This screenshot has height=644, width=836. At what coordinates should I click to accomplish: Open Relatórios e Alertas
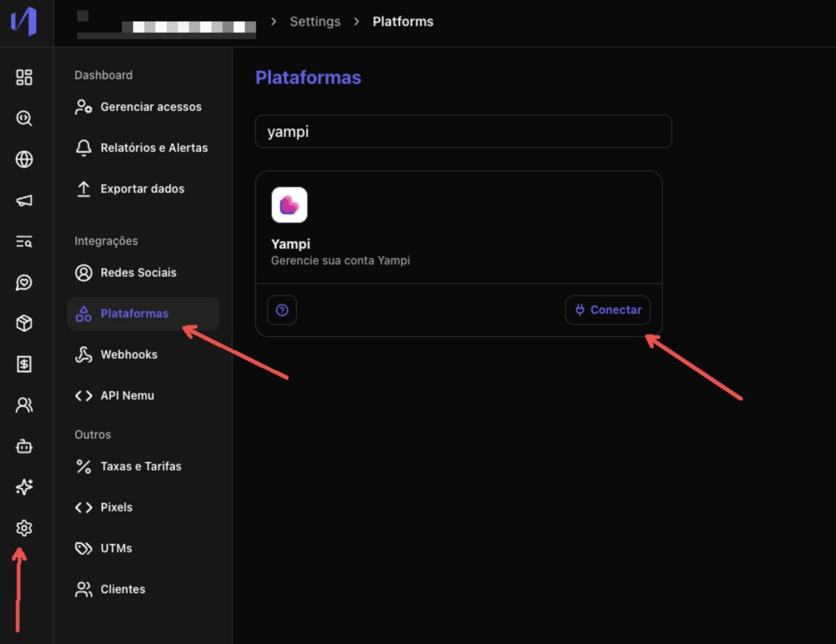pyautogui.click(x=143, y=148)
